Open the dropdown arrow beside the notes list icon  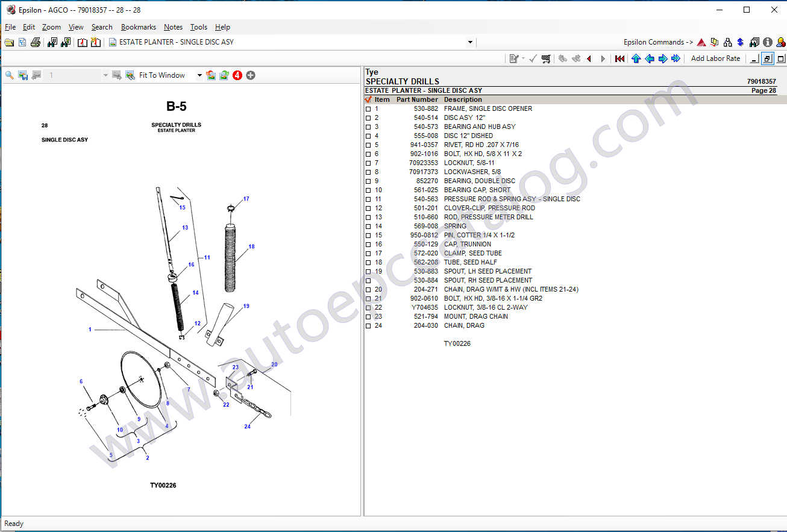pos(523,58)
